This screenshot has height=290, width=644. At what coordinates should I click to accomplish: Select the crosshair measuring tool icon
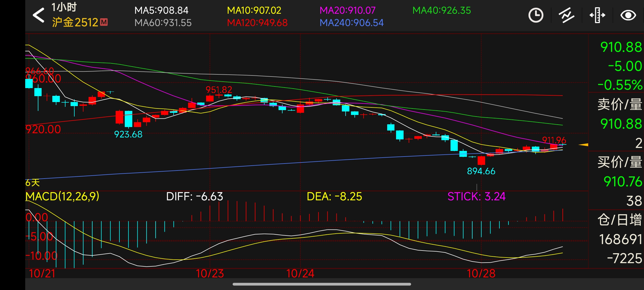597,15
